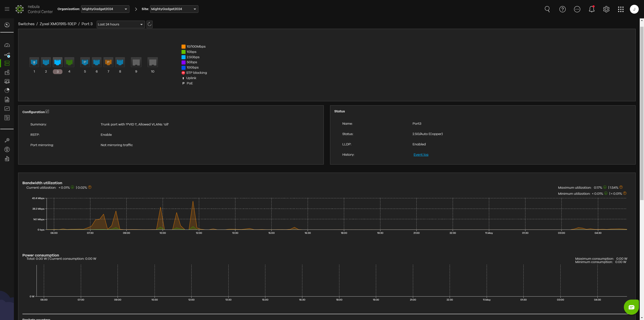Open the topology sidebar icon
Screen dimensions: 644x320
[x=7, y=55]
